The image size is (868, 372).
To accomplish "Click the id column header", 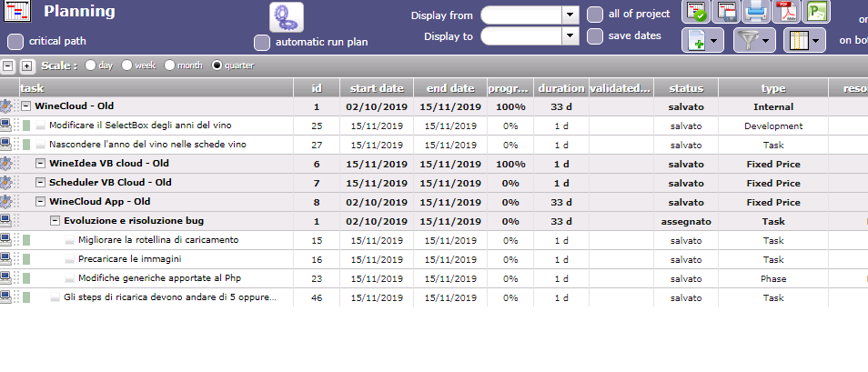I will click(x=317, y=88).
